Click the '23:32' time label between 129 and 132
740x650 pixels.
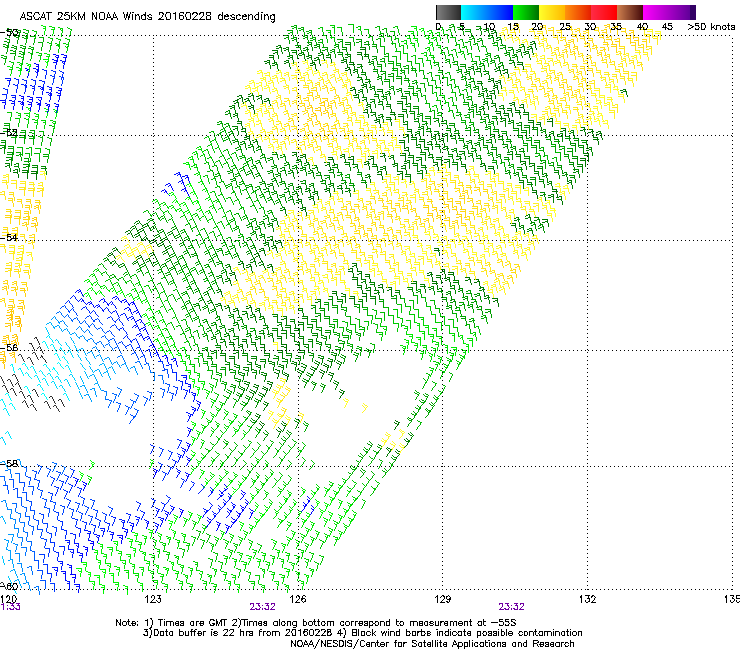click(x=512, y=607)
